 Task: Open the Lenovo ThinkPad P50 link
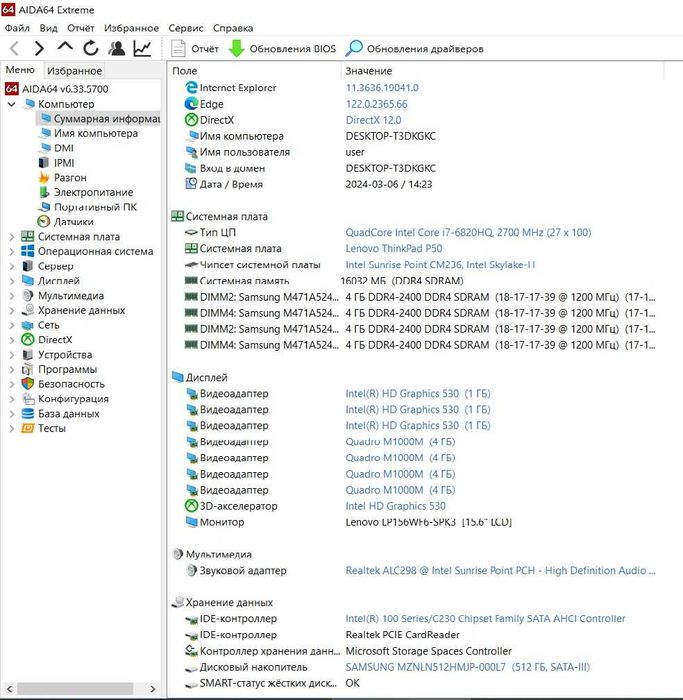[x=394, y=249]
